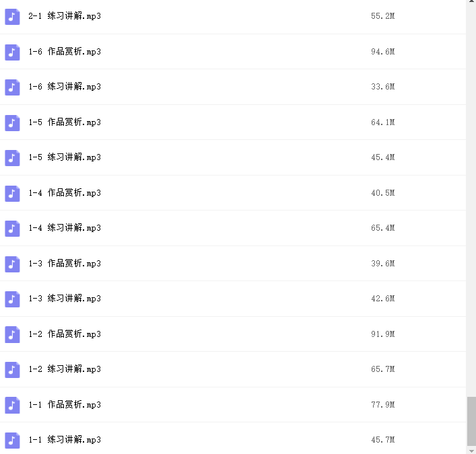Open the file 1-4 练习讲解.mp3

click(65, 228)
